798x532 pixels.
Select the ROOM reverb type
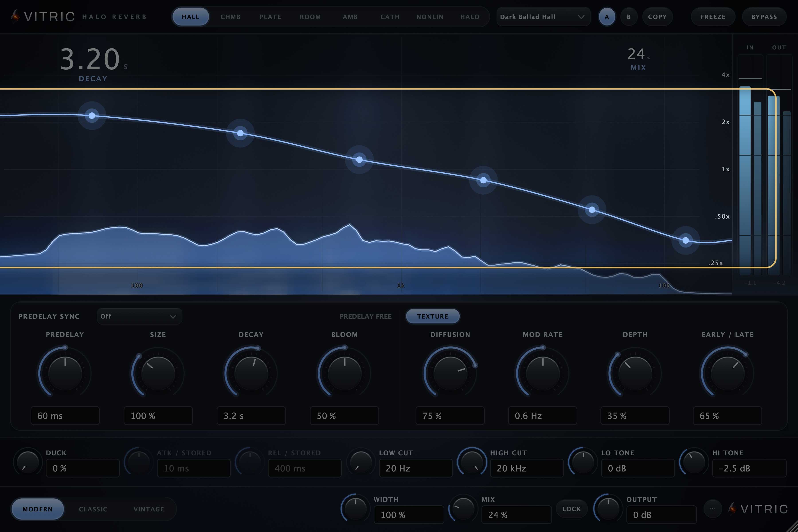pyautogui.click(x=310, y=17)
